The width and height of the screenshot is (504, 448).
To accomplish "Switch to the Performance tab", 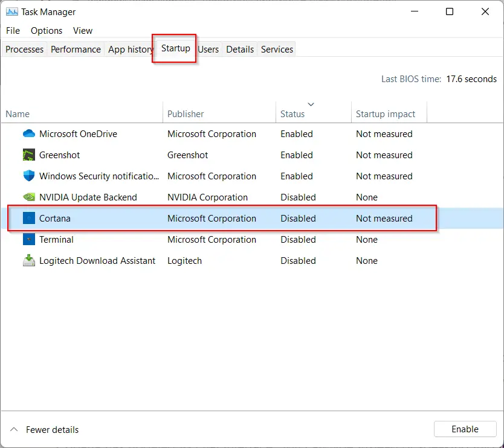I will click(x=76, y=49).
